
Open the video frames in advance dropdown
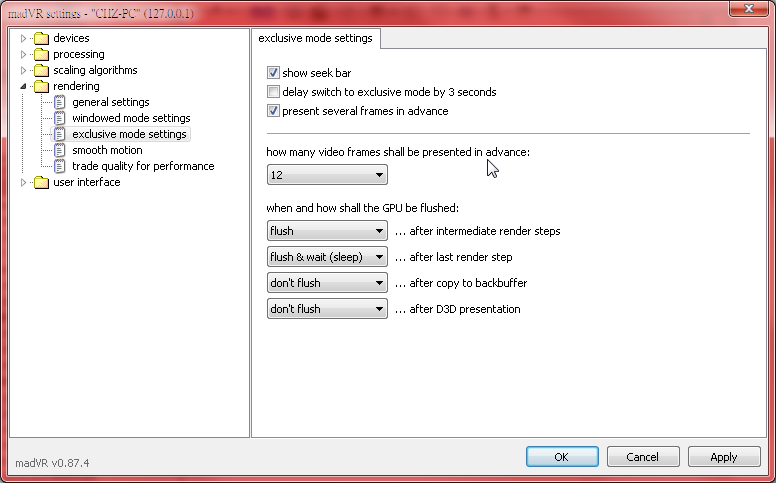pos(327,176)
